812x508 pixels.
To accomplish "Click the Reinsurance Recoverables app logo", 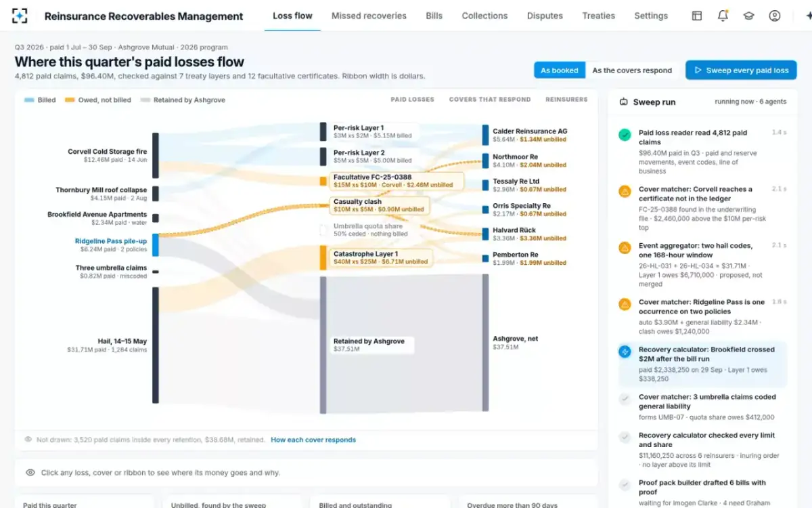I will click(x=20, y=16).
